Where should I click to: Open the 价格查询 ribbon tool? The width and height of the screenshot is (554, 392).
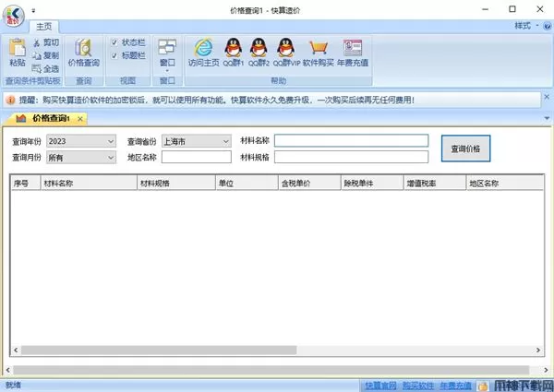click(84, 53)
